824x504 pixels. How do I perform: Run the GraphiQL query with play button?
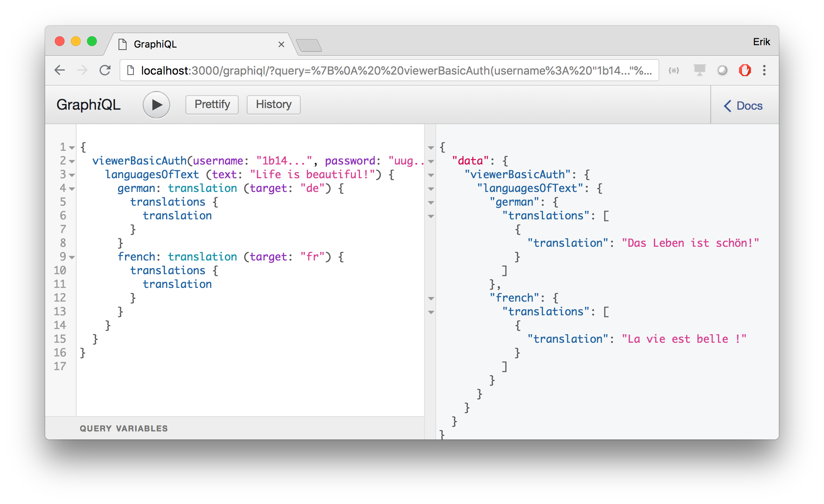click(156, 105)
